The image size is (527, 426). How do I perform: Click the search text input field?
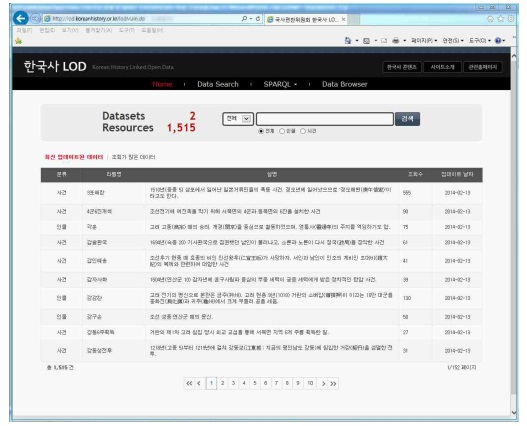325,119
